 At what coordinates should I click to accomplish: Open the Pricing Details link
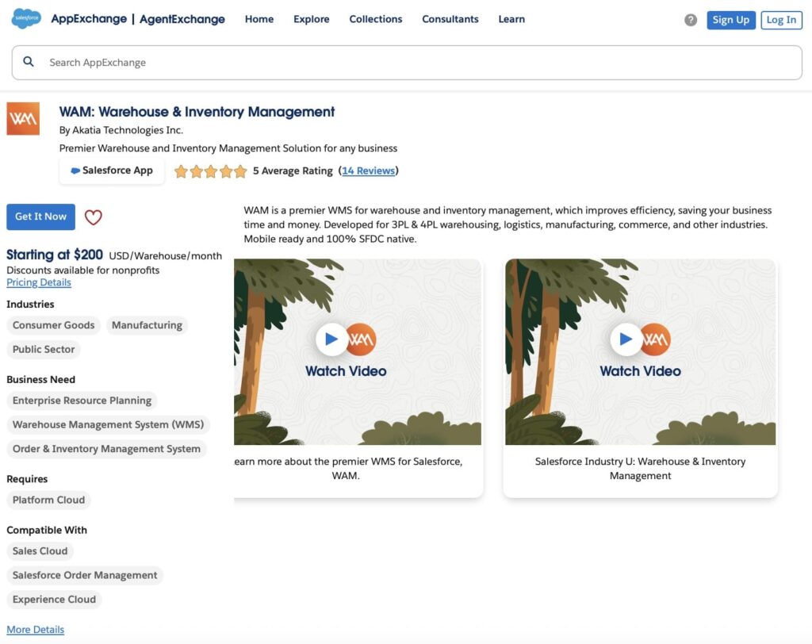click(x=39, y=282)
